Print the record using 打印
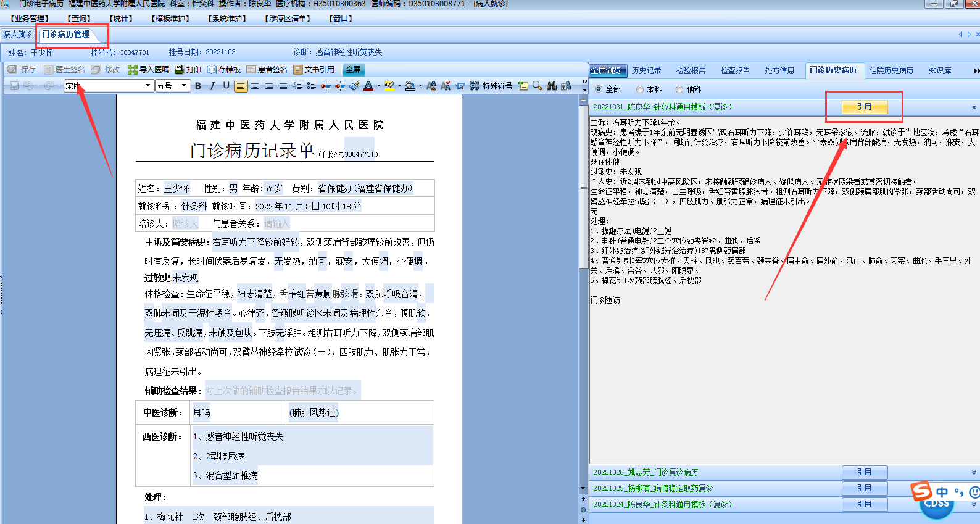The width and height of the screenshot is (980, 524). coord(188,70)
